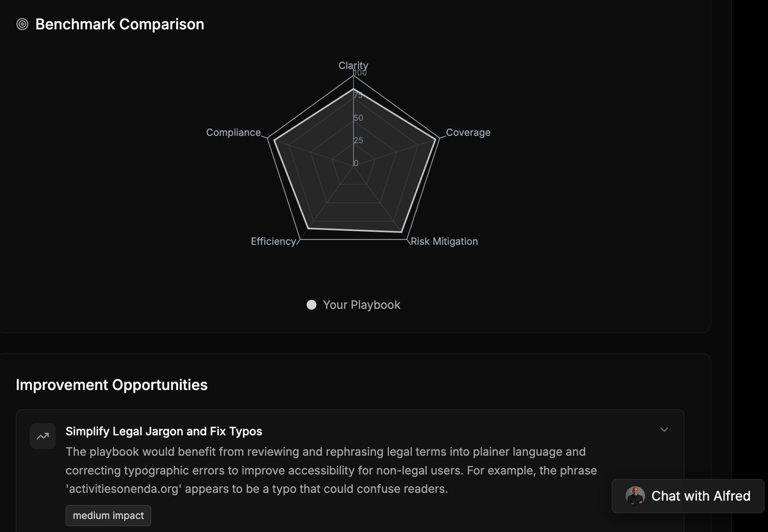Click the trending-up arrow icon on the improvement card
Screen dimensions: 768x532
[43, 437]
